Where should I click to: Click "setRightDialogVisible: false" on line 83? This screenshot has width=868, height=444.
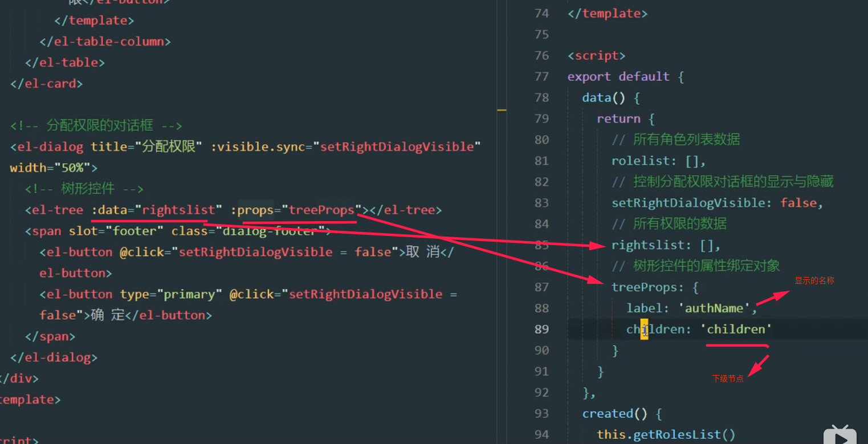point(715,203)
